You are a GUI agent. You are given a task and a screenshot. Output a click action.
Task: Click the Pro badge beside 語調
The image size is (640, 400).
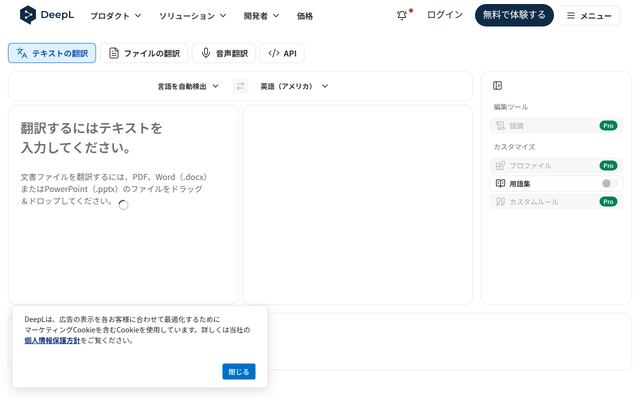(608, 126)
